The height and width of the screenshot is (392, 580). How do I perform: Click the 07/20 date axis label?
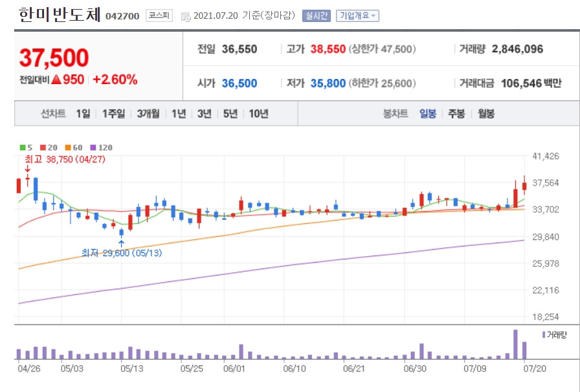tap(535, 369)
